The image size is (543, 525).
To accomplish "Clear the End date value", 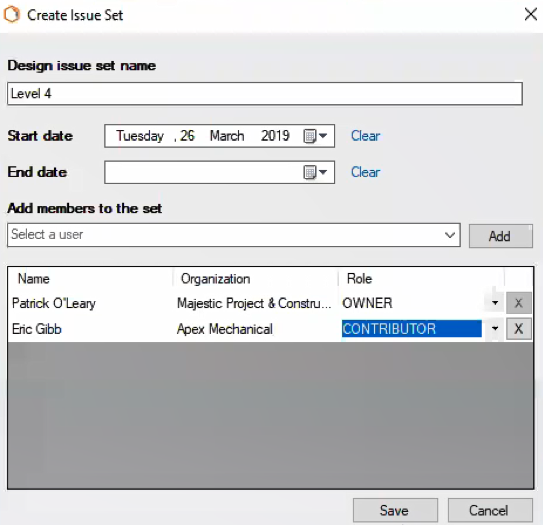I will pos(365,172).
